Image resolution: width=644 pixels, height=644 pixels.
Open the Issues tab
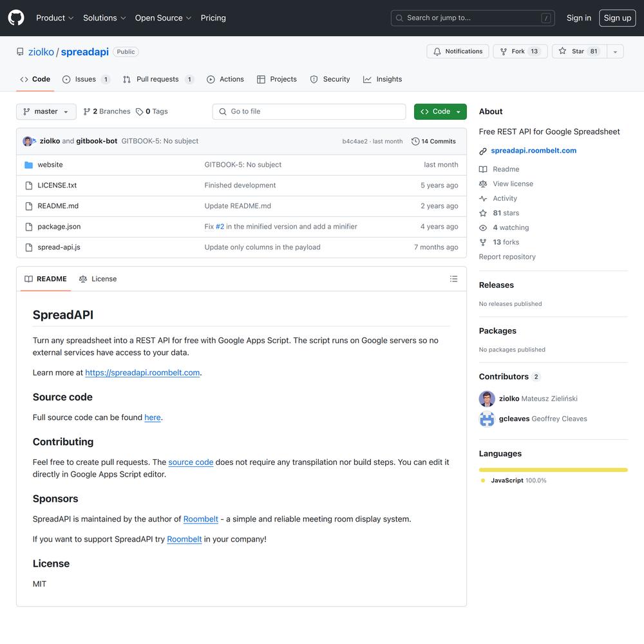(x=86, y=79)
